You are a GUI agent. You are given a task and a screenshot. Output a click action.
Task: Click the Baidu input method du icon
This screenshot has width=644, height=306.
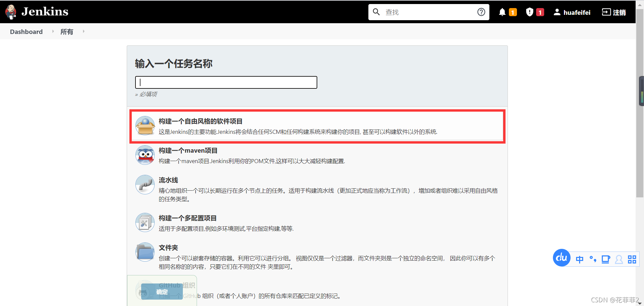click(562, 258)
